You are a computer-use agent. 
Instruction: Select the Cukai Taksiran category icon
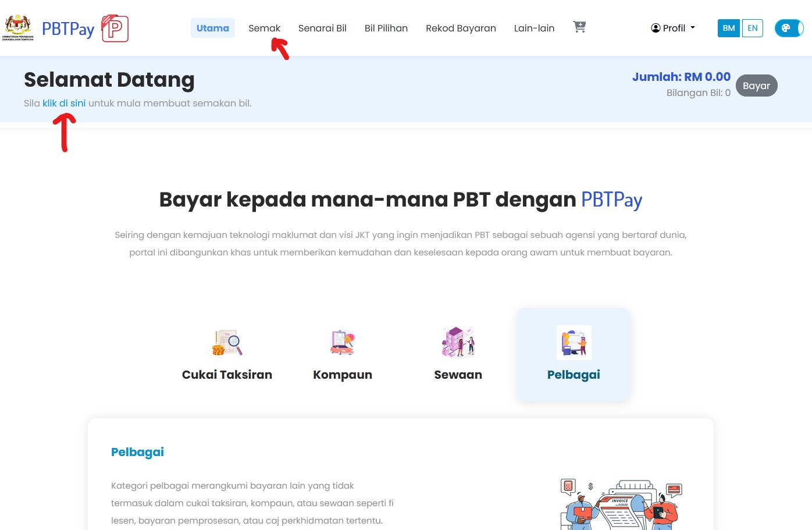[227, 342]
